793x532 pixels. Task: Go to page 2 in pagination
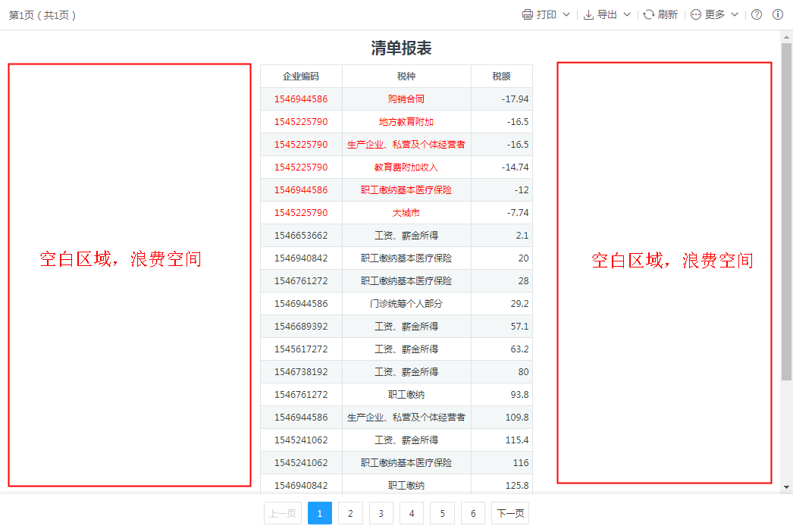point(350,514)
